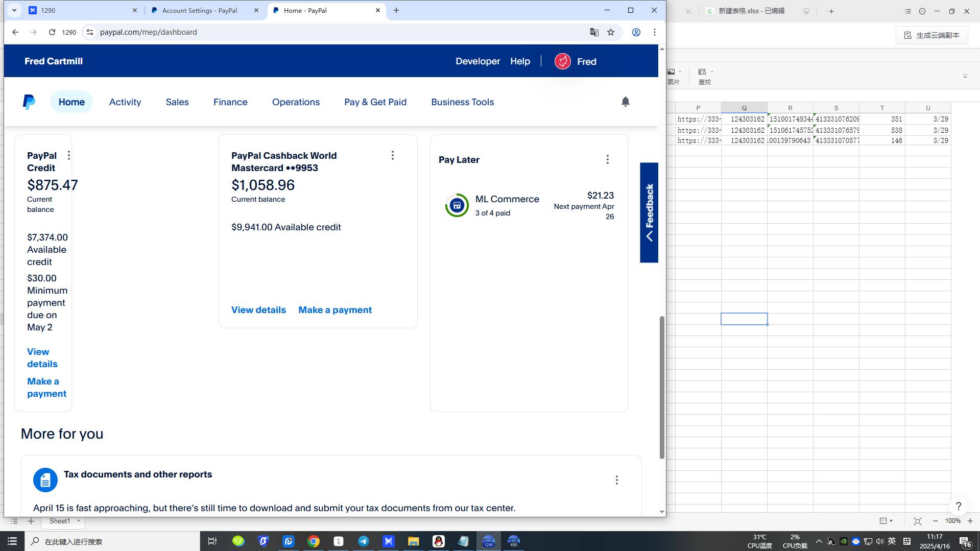
Task: Click the ML Commerce store icon
Action: click(x=457, y=205)
